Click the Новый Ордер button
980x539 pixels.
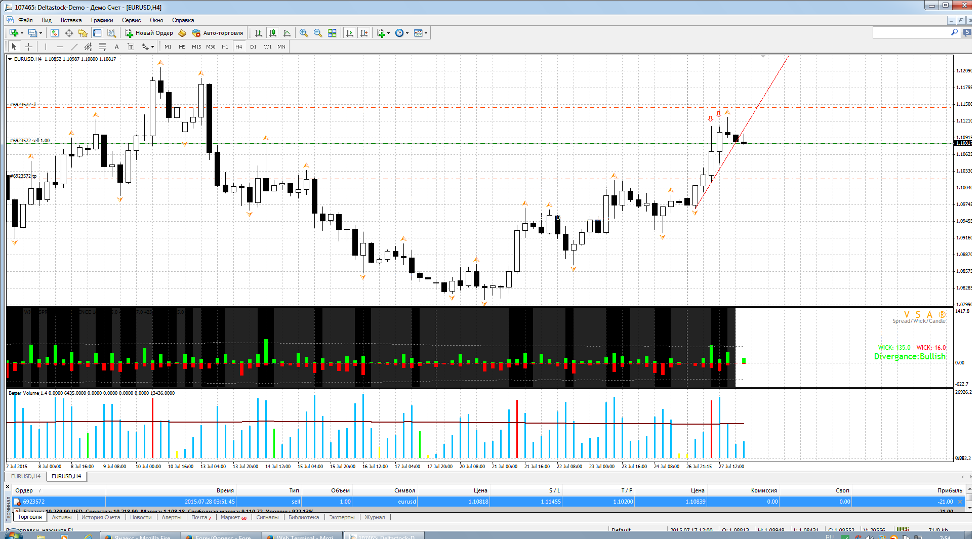pos(149,33)
